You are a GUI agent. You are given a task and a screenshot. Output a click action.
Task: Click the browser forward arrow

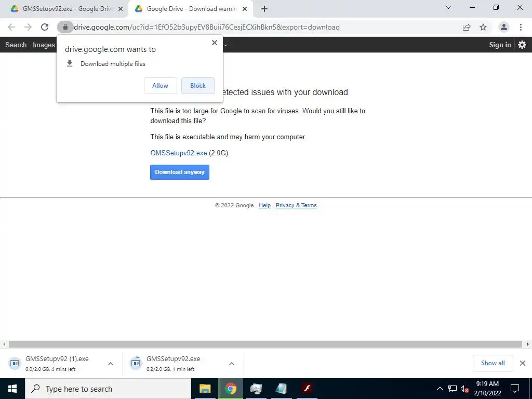[x=28, y=27]
